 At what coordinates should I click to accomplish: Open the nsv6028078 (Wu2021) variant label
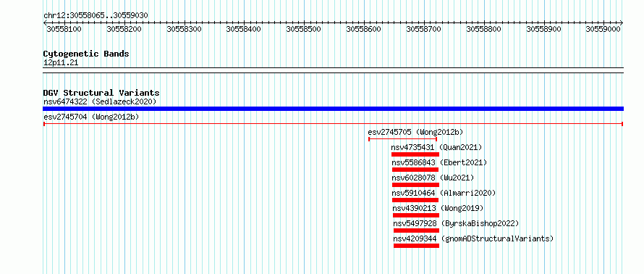(x=433, y=178)
